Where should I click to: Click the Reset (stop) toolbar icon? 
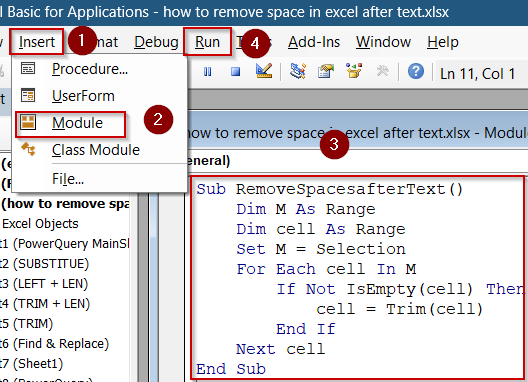pos(235,71)
